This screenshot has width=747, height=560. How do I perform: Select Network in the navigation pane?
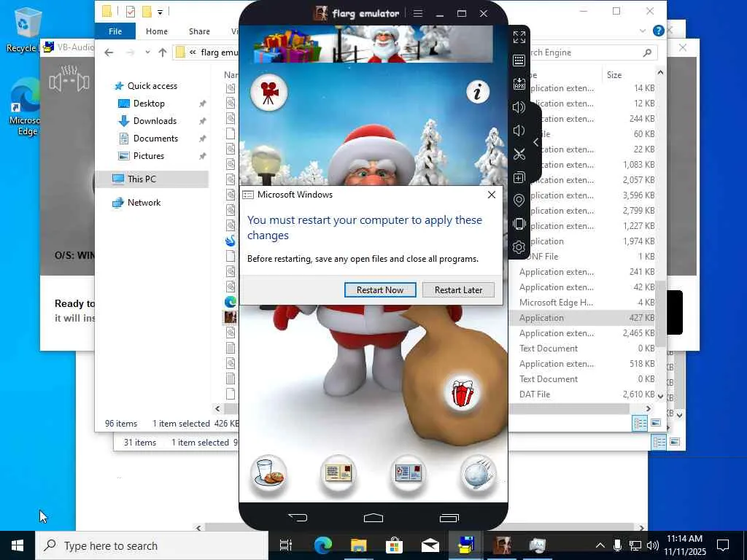tap(144, 203)
